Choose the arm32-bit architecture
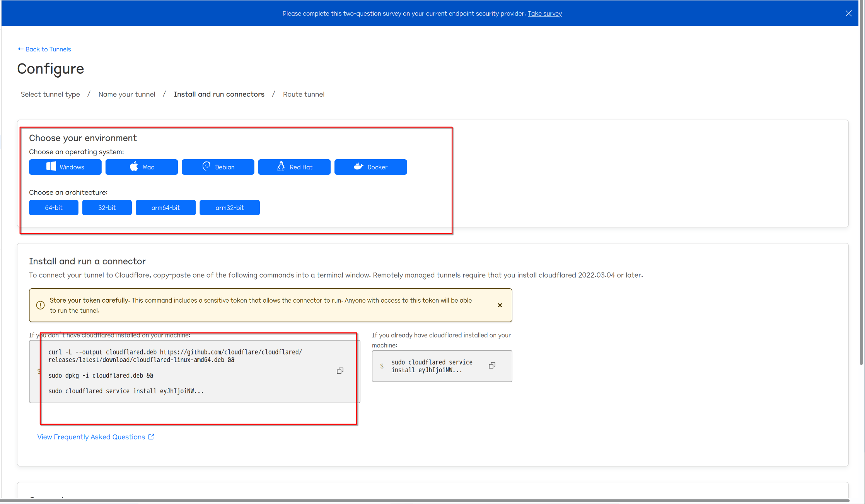Image resolution: width=865 pixels, height=504 pixels. pos(230,208)
